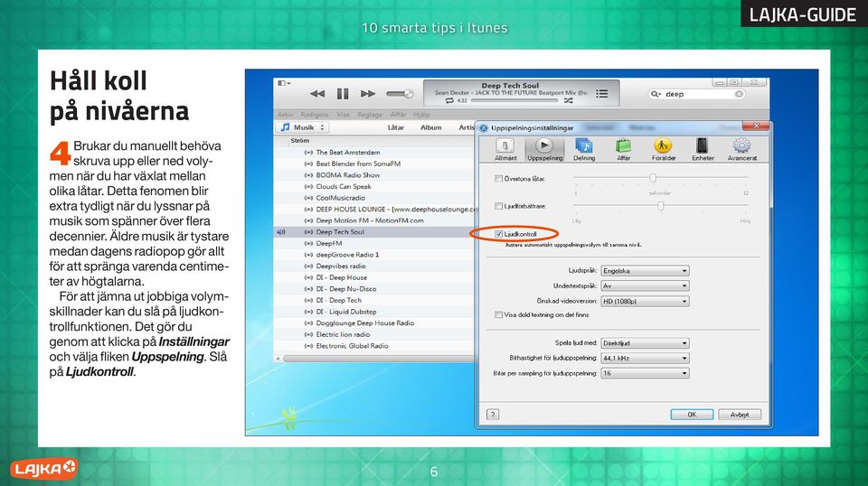Open the Enheter preferences pane

click(x=703, y=149)
